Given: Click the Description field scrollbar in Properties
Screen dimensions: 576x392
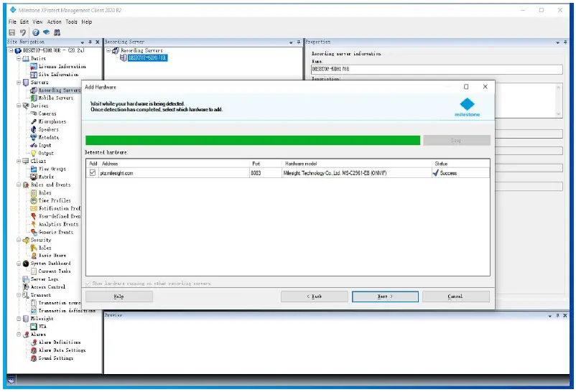Looking at the screenshot, I should (x=558, y=101).
